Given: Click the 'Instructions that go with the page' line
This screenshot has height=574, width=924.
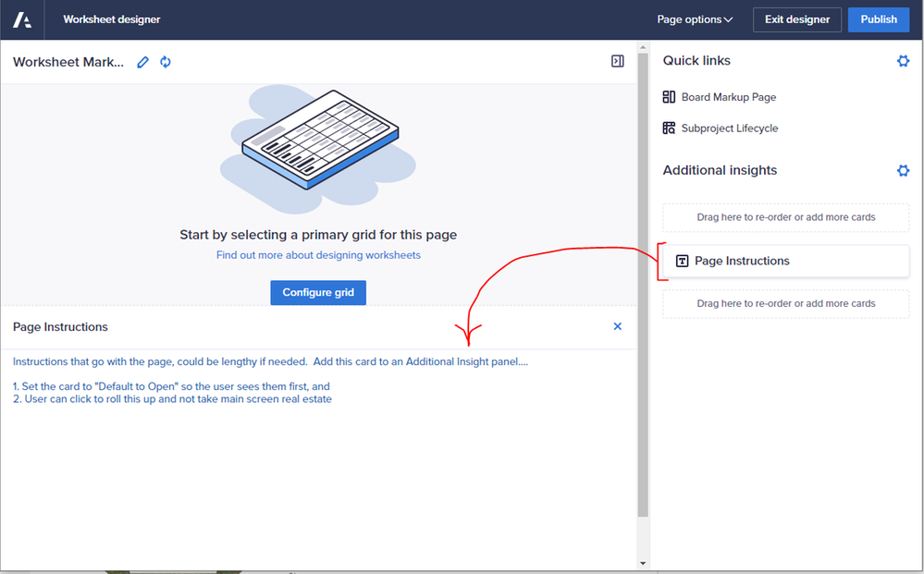Looking at the screenshot, I should coord(270,361).
